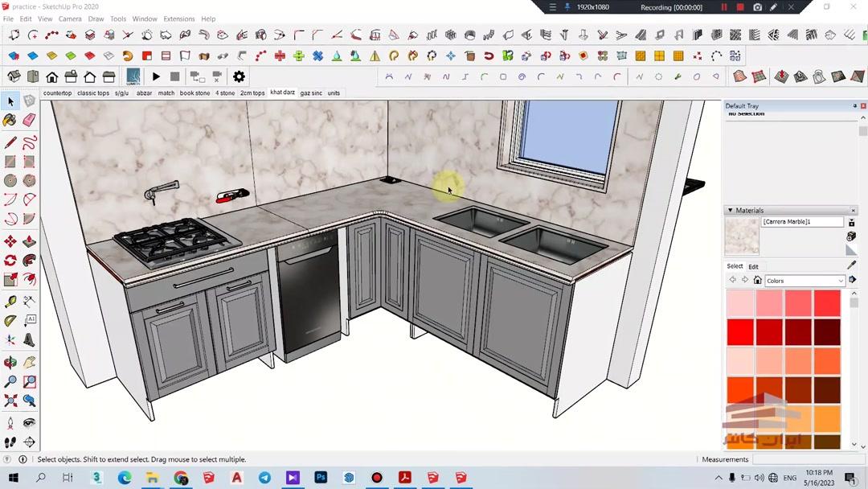Select the arrow Select tool
The width and height of the screenshot is (868, 489).
click(10, 101)
